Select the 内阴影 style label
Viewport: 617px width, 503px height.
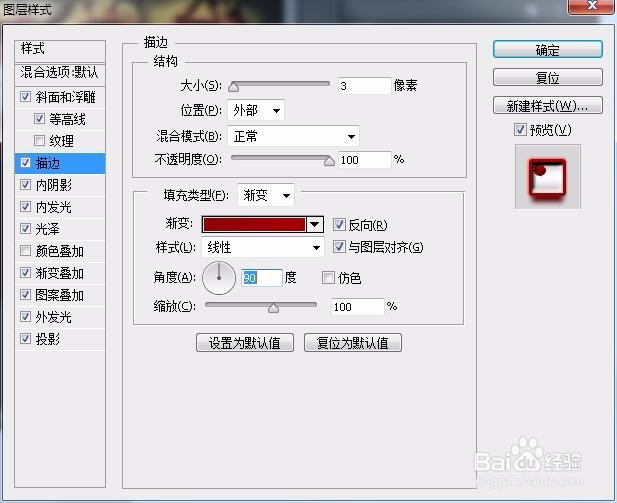tap(54, 185)
